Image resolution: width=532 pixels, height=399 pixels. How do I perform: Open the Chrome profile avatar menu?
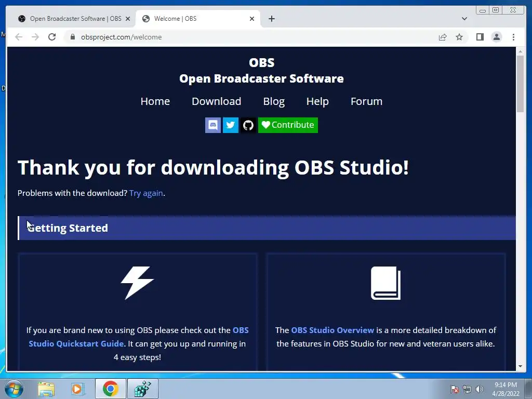point(496,37)
